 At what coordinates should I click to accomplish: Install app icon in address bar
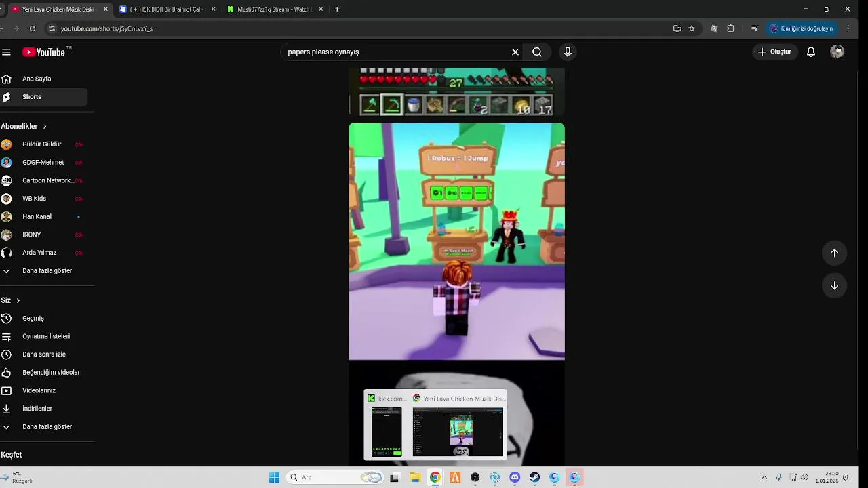tap(677, 28)
